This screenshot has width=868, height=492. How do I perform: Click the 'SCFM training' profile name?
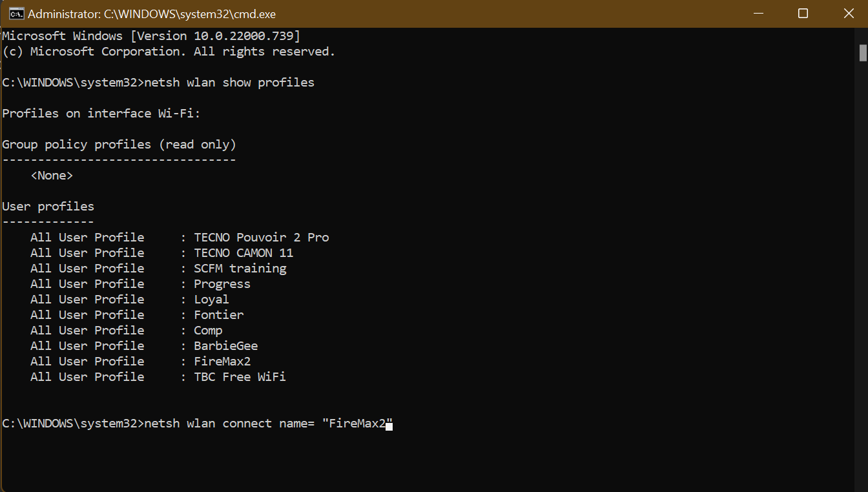point(240,269)
